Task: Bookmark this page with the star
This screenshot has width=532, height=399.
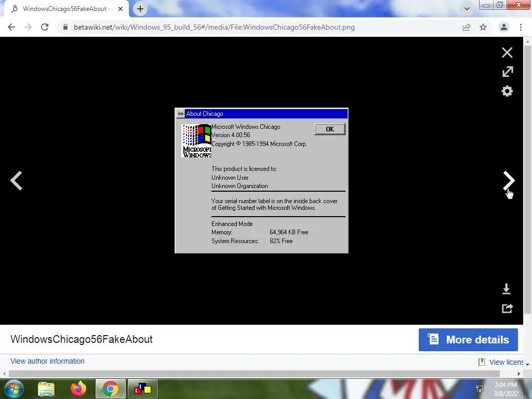Action: point(483,27)
